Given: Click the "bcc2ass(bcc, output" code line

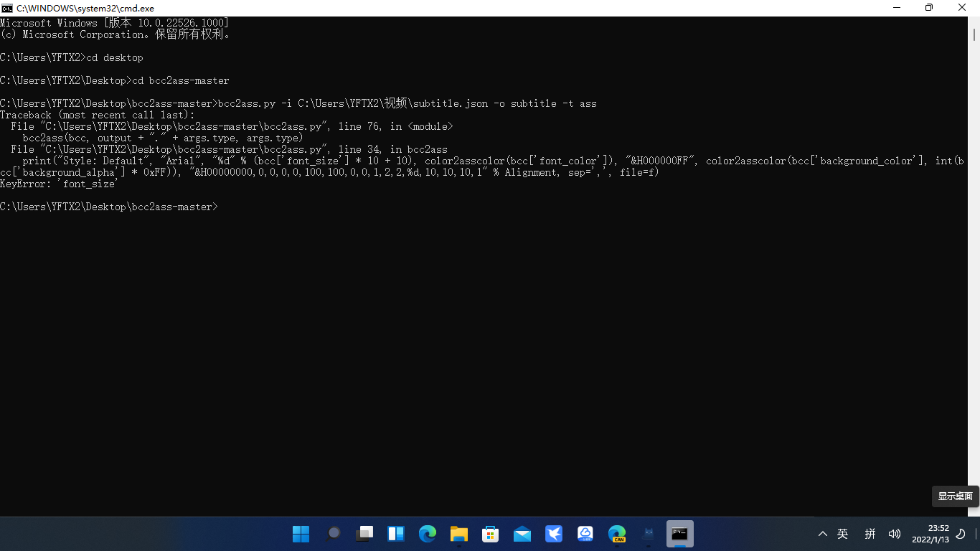Looking at the screenshot, I should [164, 138].
